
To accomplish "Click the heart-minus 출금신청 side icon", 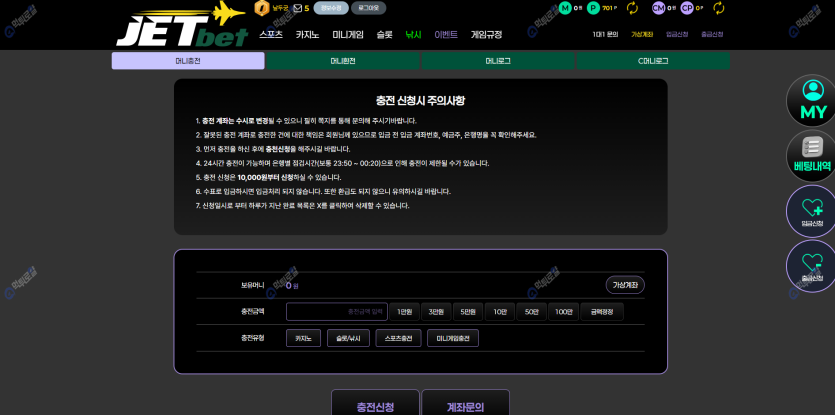I will click(812, 266).
